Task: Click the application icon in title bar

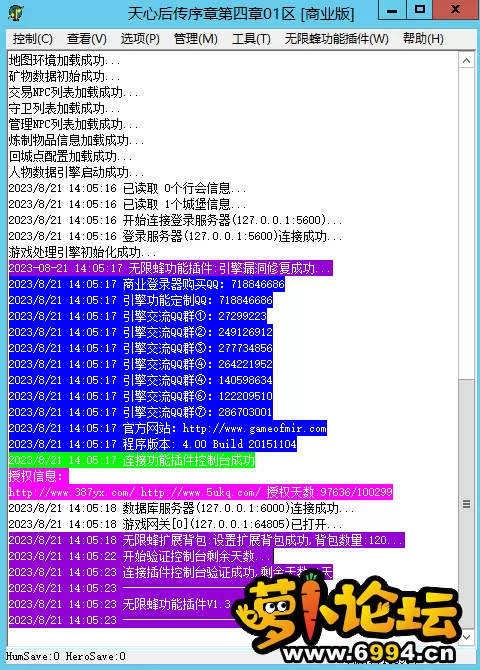Action: pyautogui.click(x=16, y=12)
